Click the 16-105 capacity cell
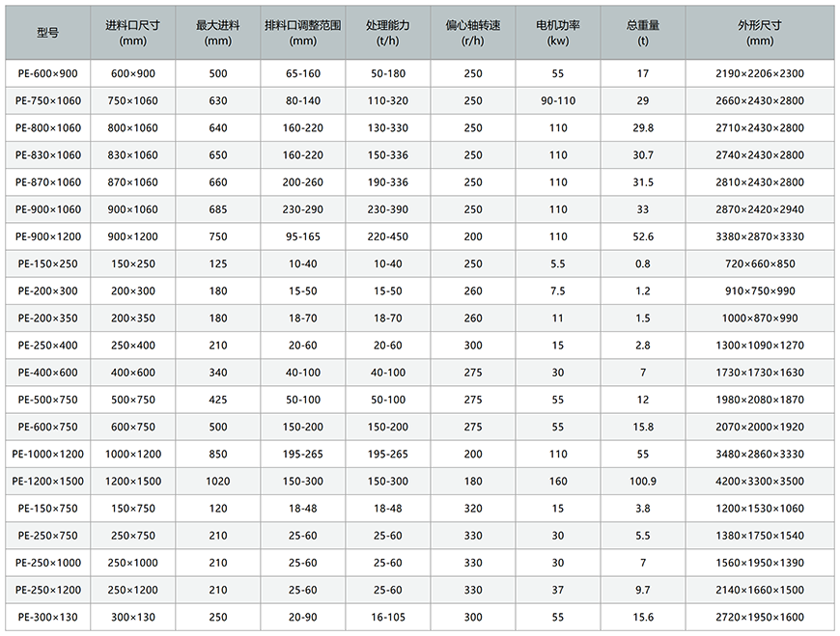Screen dimensions: 840x636 (x=387, y=617)
